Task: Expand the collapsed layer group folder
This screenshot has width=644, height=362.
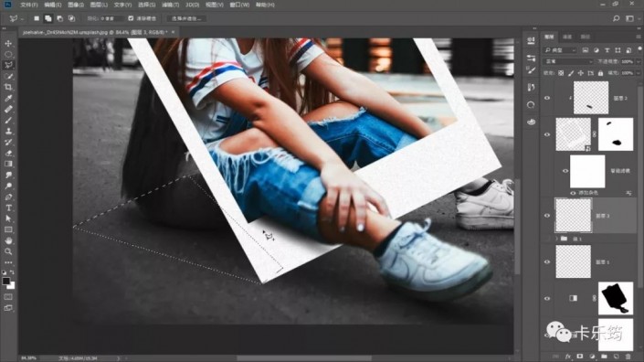Action: click(x=557, y=239)
